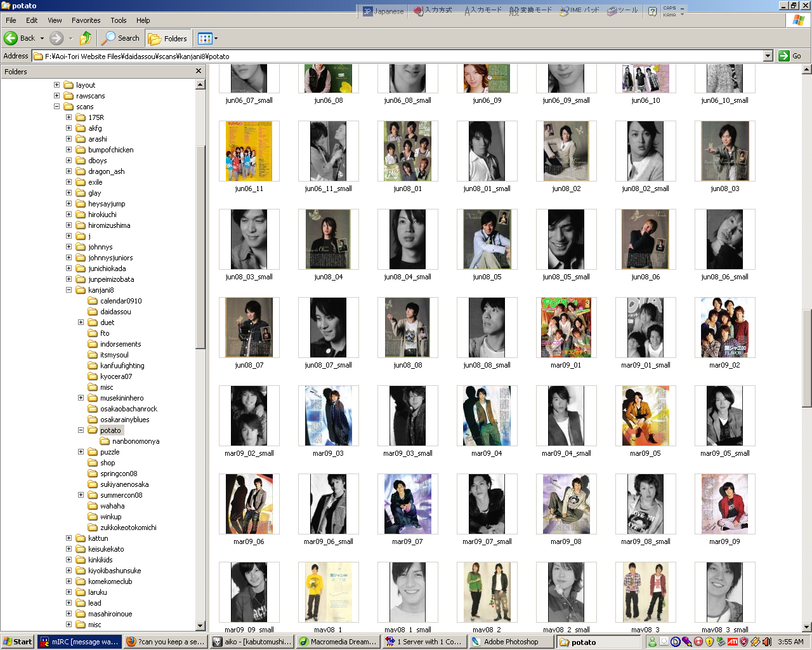Open the Favorites menu
812x650 pixels.
[x=86, y=20]
